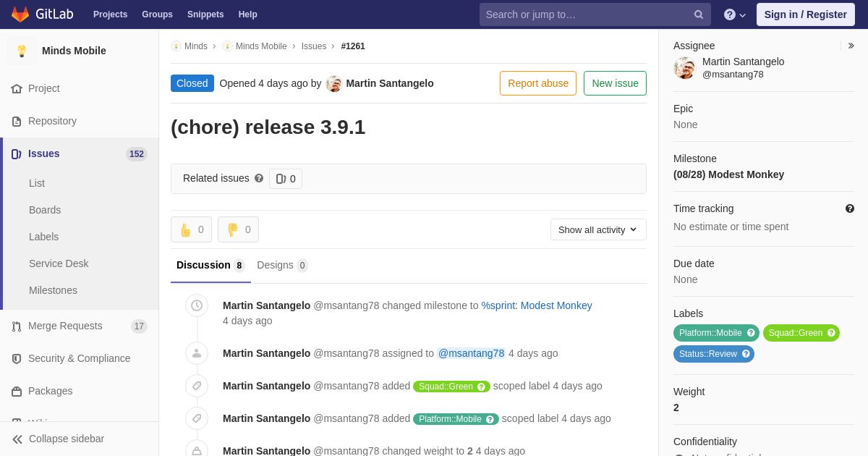Click the thumbs up reaction button
The height and width of the screenshot is (456, 868).
(191, 229)
